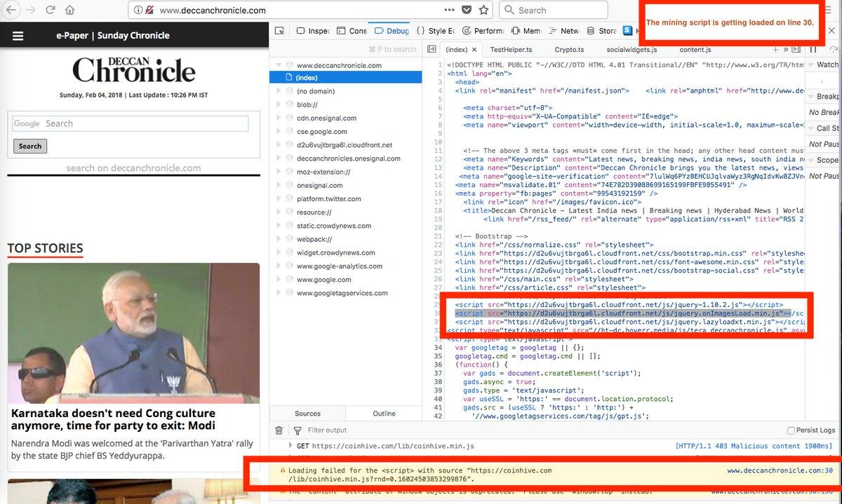842x504 pixels.
Task: Enable the Persist Logs checkbox
Action: (x=791, y=430)
